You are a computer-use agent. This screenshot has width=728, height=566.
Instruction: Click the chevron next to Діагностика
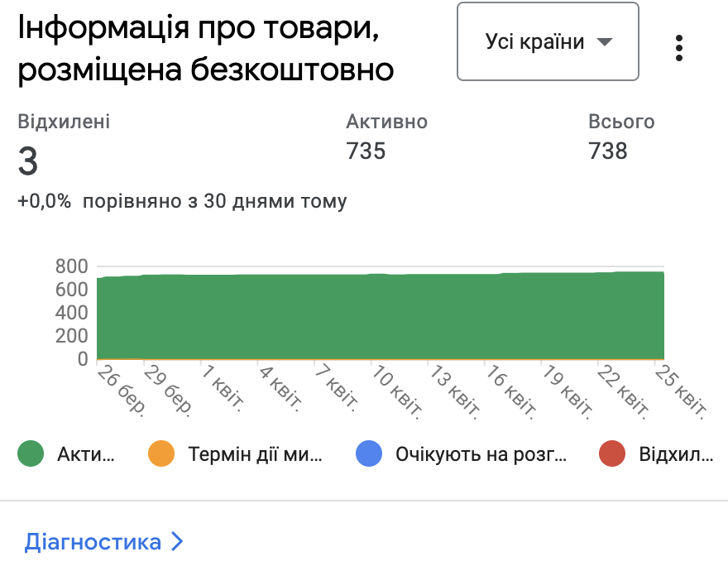tap(176, 542)
